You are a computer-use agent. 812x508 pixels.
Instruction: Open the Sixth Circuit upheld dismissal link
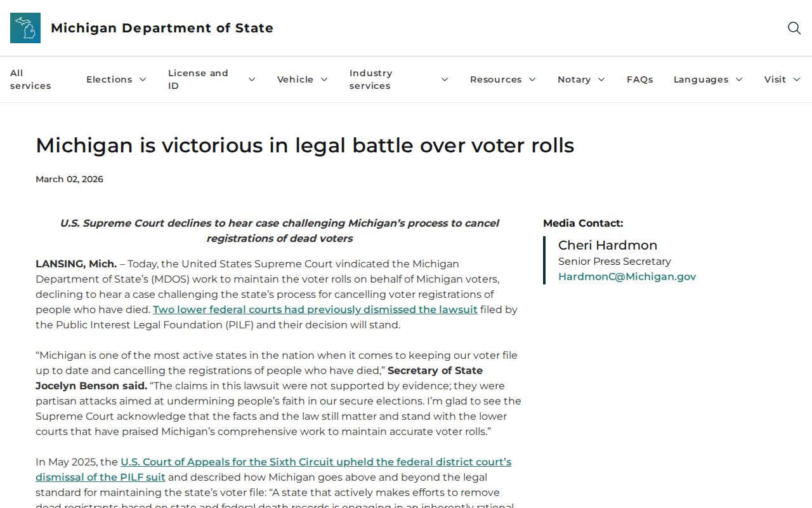273,470
